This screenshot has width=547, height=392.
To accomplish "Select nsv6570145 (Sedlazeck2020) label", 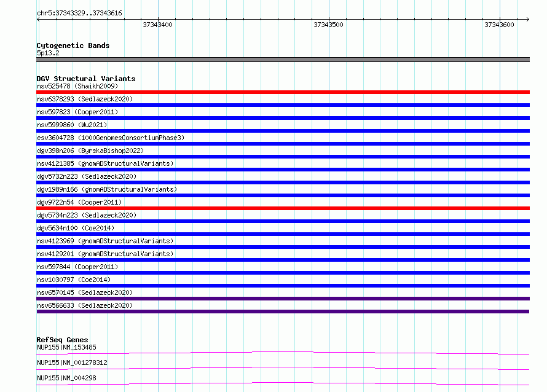I will (x=85, y=292).
